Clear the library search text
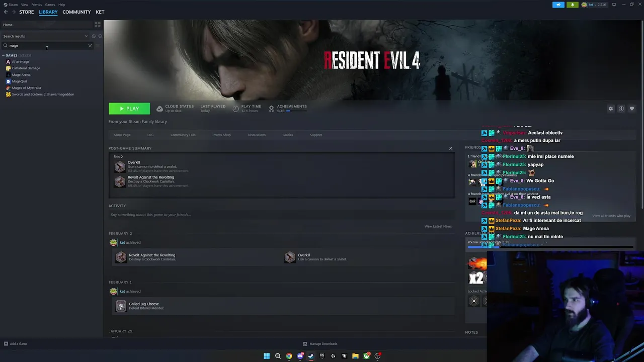 coord(90,46)
